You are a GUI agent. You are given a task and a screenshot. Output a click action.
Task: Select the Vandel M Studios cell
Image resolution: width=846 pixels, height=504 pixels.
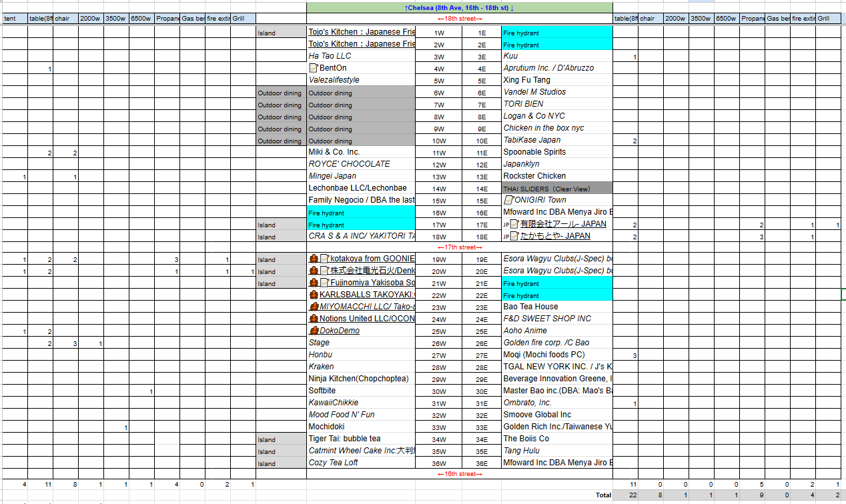click(557, 92)
